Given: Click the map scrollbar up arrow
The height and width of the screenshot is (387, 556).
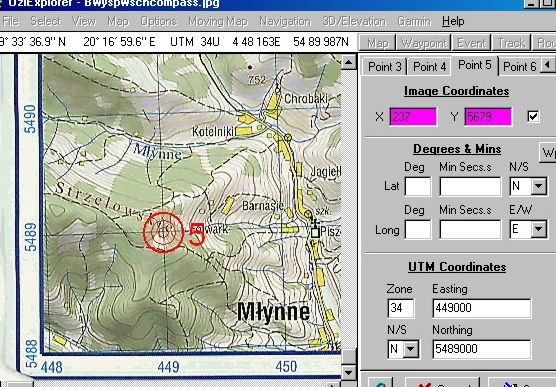Looking at the screenshot, I should point(349,62).
